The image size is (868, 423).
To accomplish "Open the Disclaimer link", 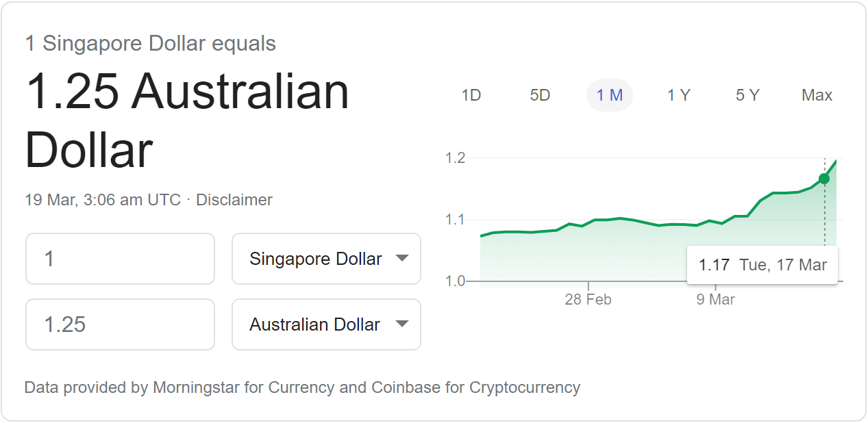I will coord(234,200).
